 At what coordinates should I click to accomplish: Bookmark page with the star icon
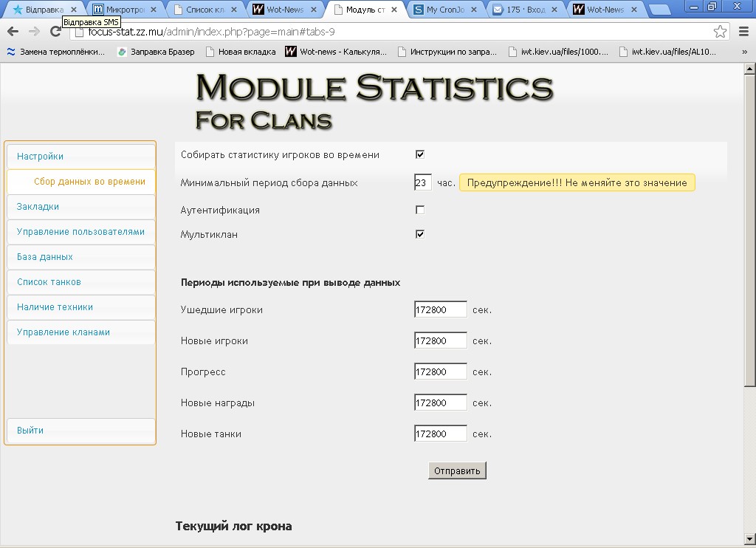tap(720, 32)
